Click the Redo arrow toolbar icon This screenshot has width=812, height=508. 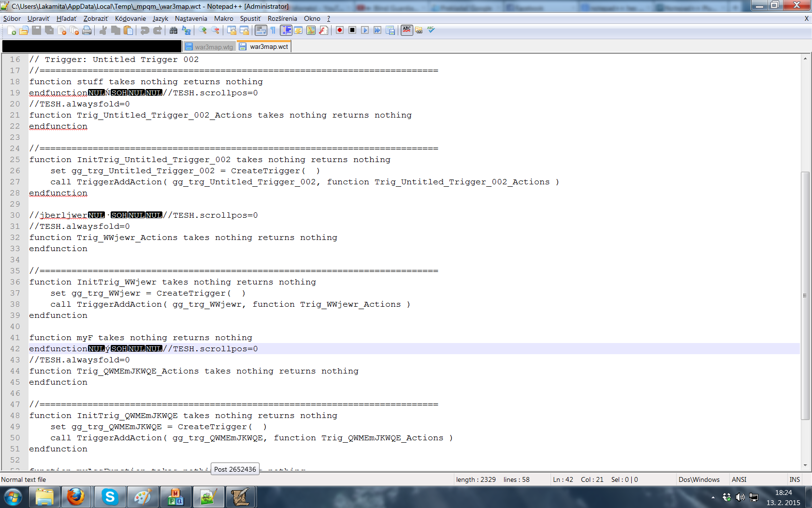pos(157,30)
